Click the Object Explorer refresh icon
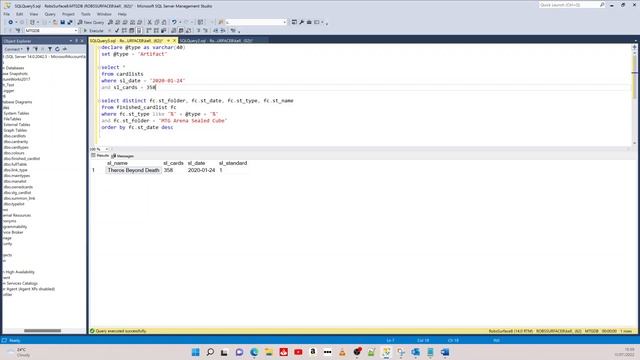This screenshot has height=360, width=640. click(57, 49)
